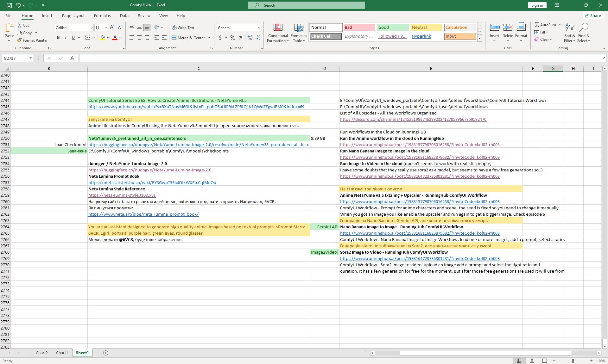Toggle Wrap Text on
Viewport: 608px width, 364px height.
[183, 28]
